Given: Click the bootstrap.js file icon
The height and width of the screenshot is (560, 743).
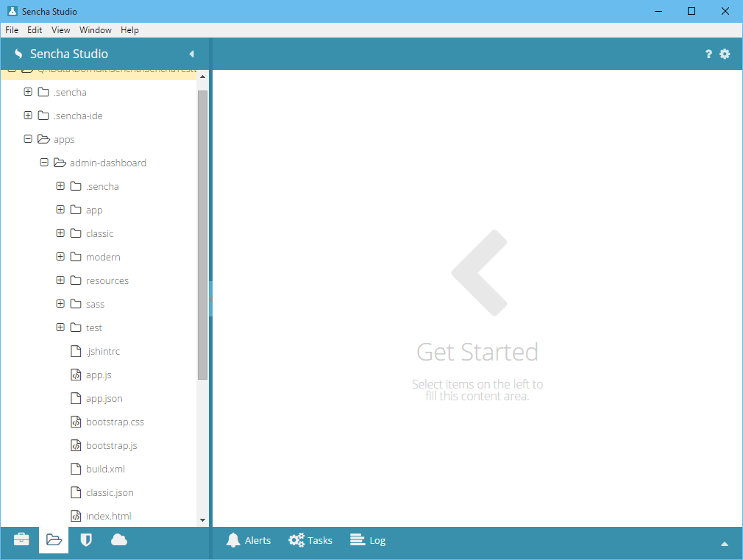Looking at the screenshot, I should click(76, 445).
